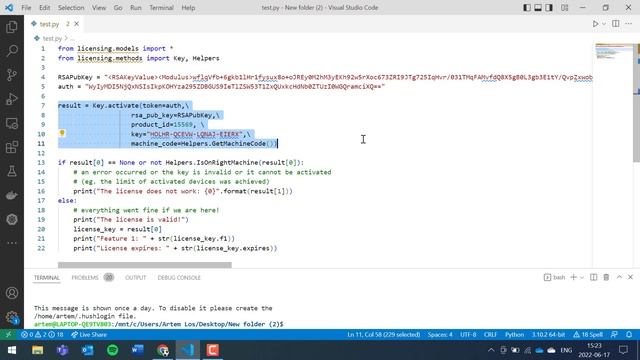The width and height of the screenshot is (640, 360).
Task: Open the Accounts icon
Action: [x=12, y=293]
